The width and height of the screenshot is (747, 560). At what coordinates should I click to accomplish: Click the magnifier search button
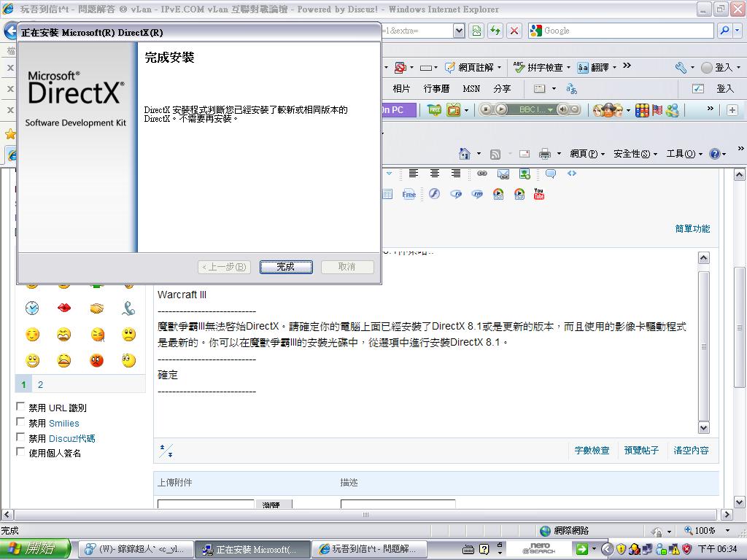pos(724,31)
